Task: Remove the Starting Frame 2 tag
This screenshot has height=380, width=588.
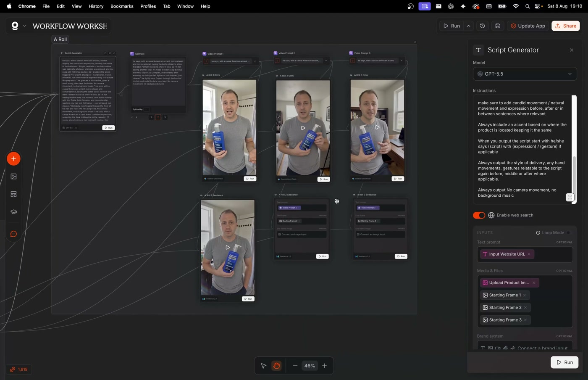Action: (525, 308)
